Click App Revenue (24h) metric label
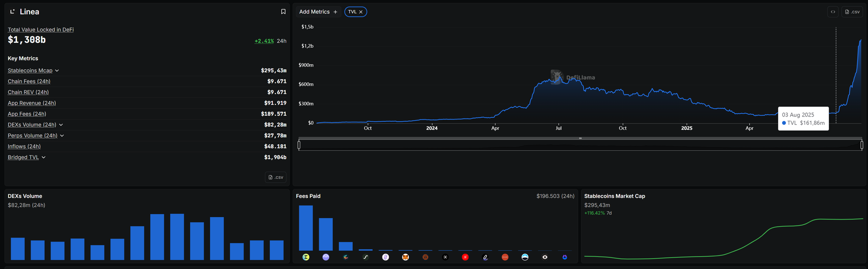Screen dimensions: 868x269 (x=32, y=103)
